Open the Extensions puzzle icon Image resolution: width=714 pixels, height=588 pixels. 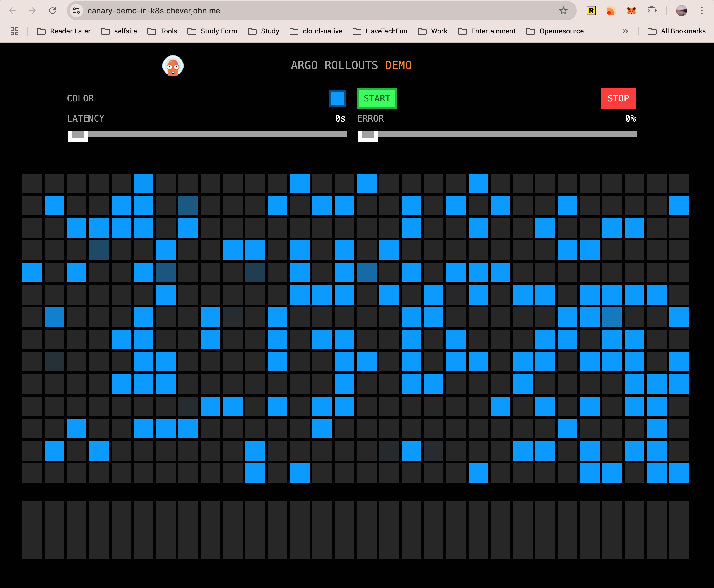click(651, 11)
